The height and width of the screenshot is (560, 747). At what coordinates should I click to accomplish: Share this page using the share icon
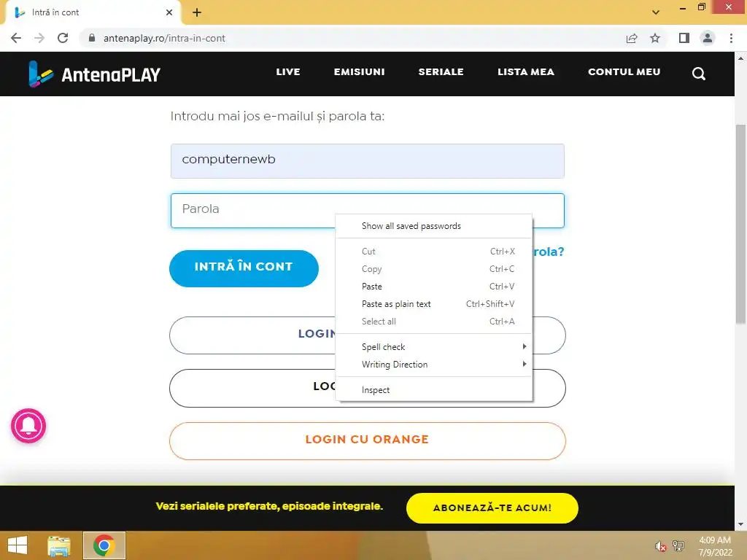[x=632, y=38]
